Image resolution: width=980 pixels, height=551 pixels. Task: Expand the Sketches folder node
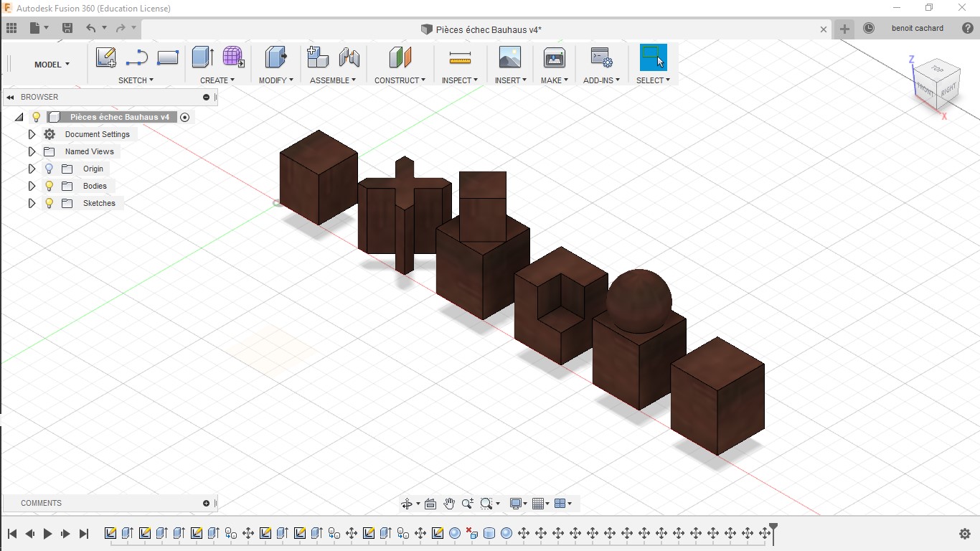pos(32,203)
